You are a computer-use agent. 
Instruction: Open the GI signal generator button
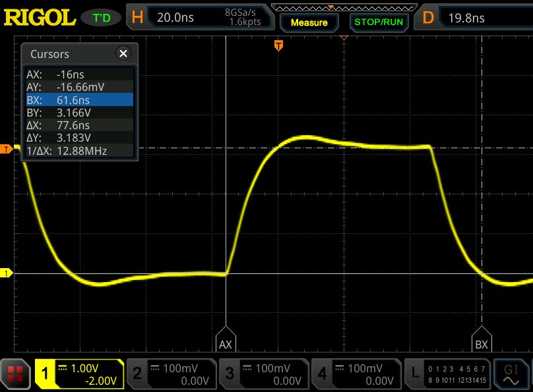click(511, 374)
